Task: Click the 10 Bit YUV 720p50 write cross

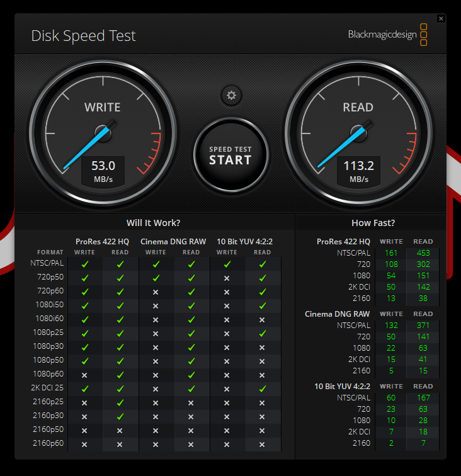Action: coord(227,278)
